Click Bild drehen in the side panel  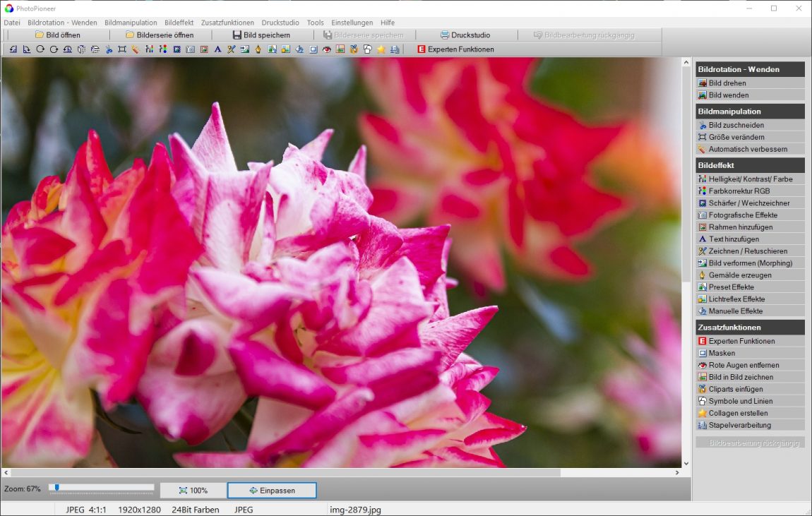click(x=727, y=83)
